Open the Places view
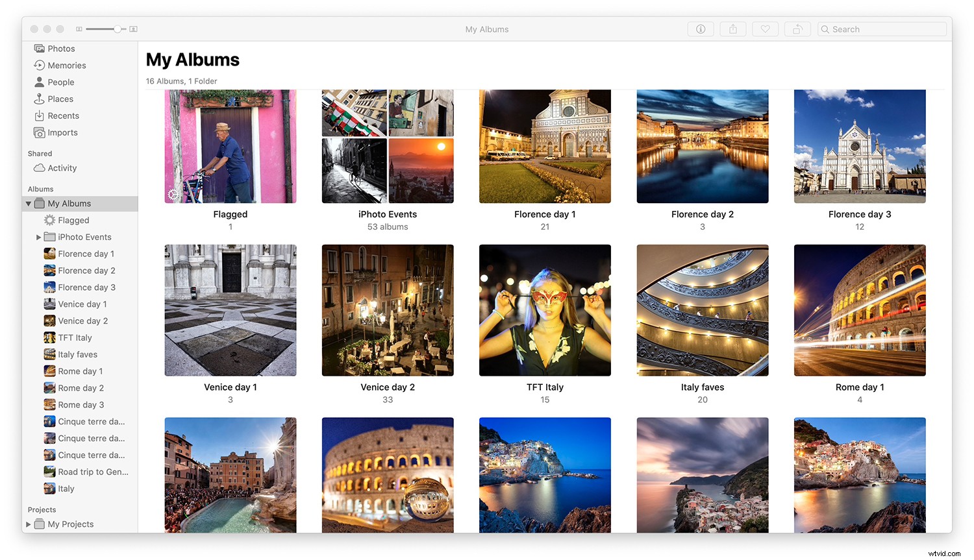Image resolution: width=974 pixels, height=560 pixels. (x=60, y=99)
